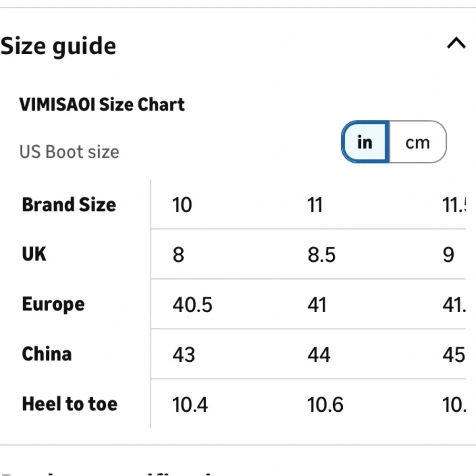Click UK size 8.5 cell
Screen dimensions: 476x476
click(x=322, y=255)
